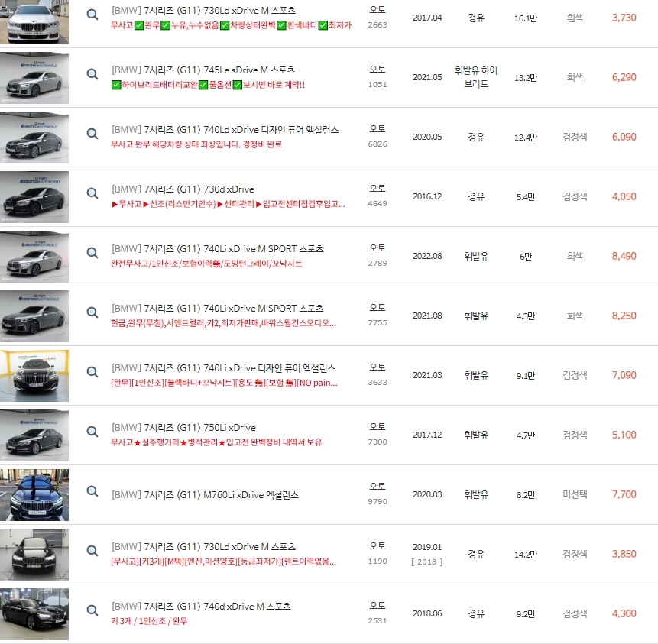Open thumbnail of 740Li priced 8,250

34,316
